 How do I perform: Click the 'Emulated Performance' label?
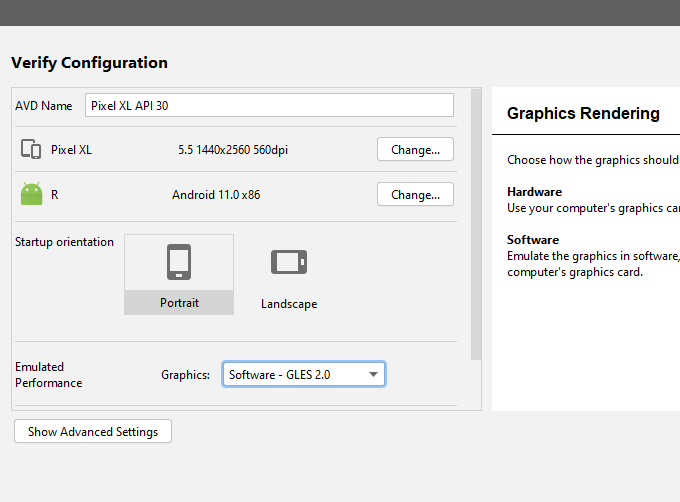[x=49, y=375]
